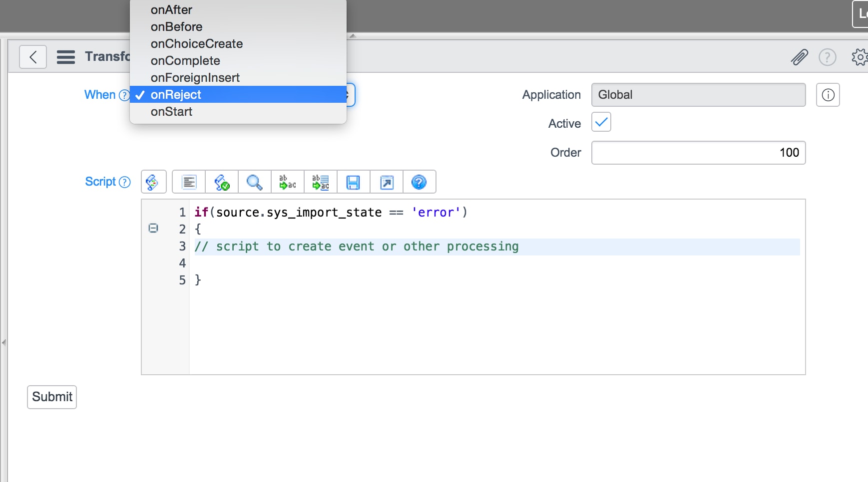Check script syntax with green checkmark icon
The width and height of the screenshot is (868, 482).
[222, 182]
